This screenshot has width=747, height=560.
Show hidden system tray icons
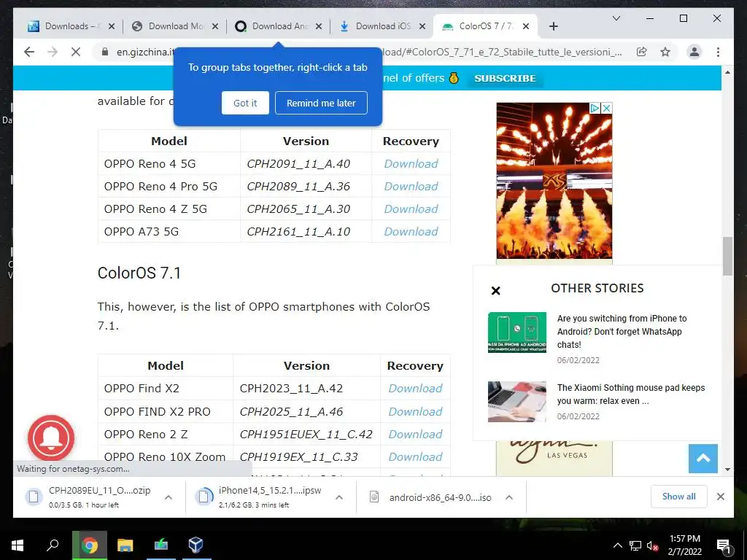(617, 545)
